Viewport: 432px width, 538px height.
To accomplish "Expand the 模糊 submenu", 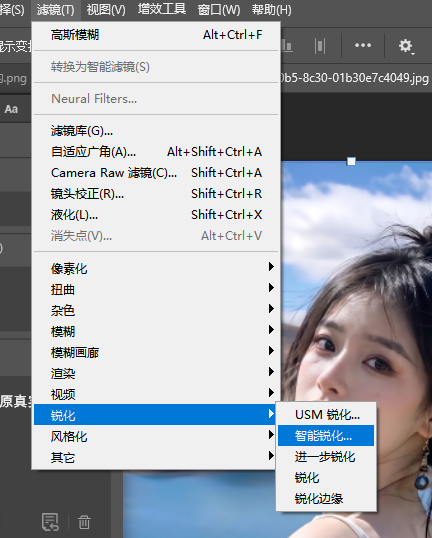I will (156, 331).
